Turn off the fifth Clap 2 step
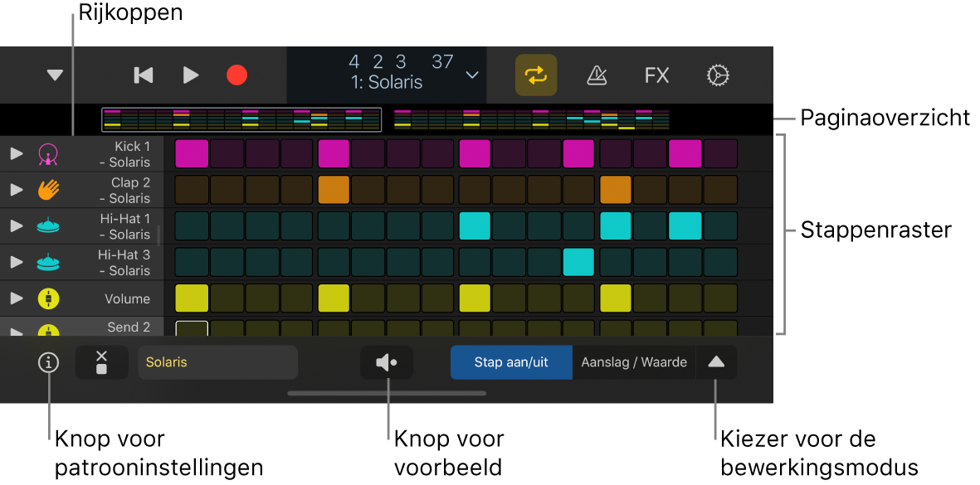 coord(334,190)
